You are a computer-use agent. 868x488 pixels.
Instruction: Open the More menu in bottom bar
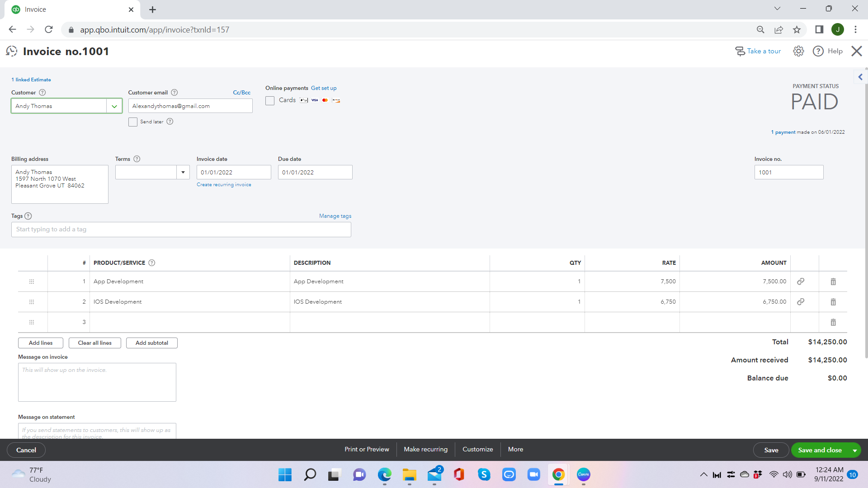515,449
